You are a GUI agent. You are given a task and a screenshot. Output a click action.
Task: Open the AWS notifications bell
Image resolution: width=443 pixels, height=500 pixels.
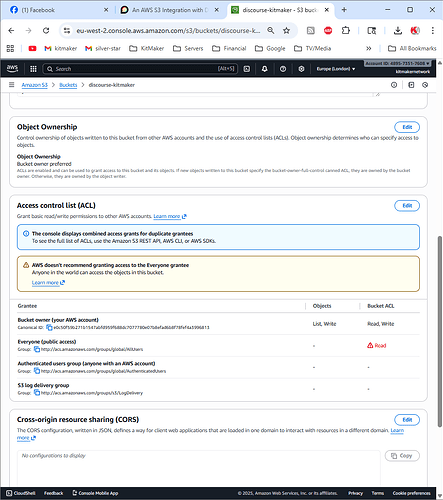pos(265,69)
